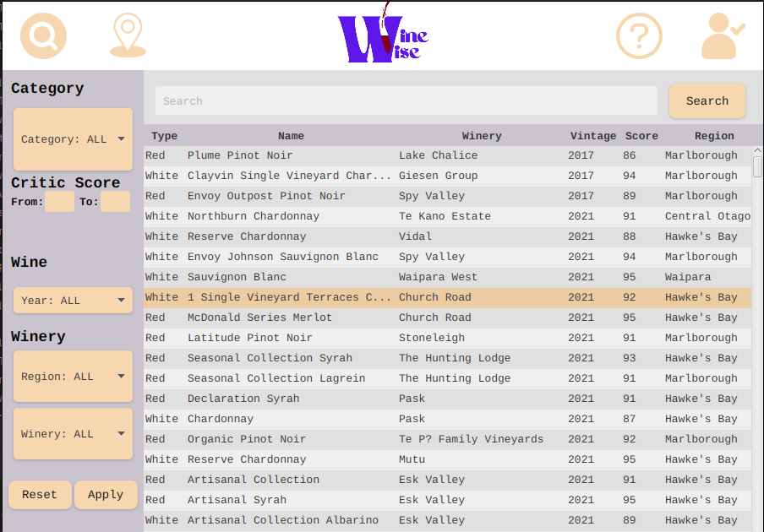The width and height of the screenshot is (764, 532).
Task: Click the Apply filters button
Action: pos(106,495)
